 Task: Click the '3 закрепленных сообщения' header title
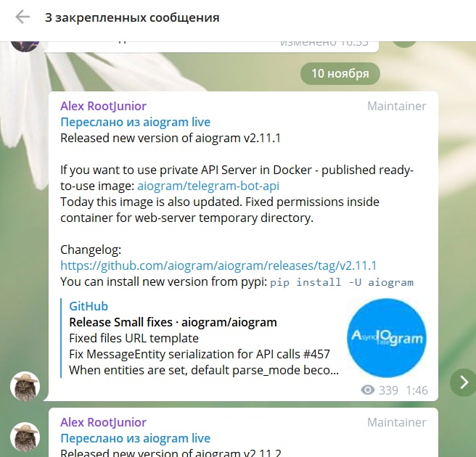pyautogui.click(x=132, y=17)
